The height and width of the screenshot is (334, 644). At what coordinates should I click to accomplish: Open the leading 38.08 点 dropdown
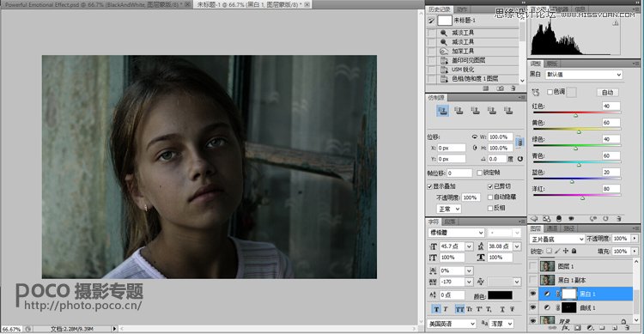[517, 246]
